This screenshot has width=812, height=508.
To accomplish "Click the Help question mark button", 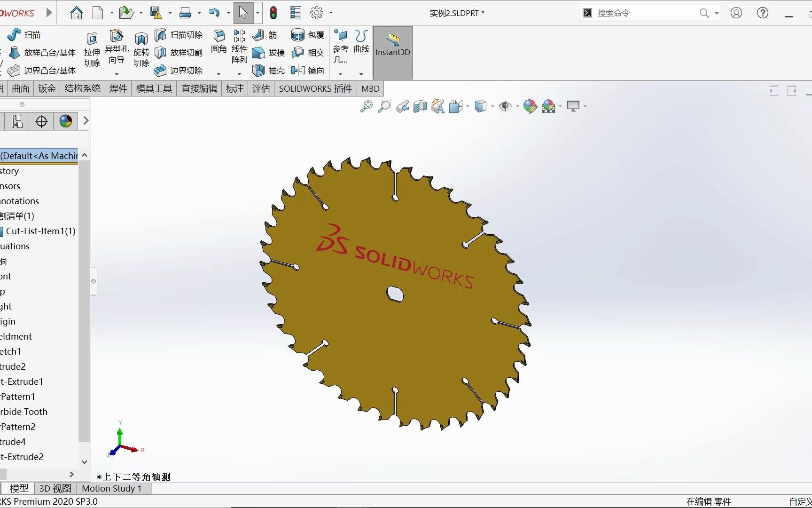I will (762, 13).
